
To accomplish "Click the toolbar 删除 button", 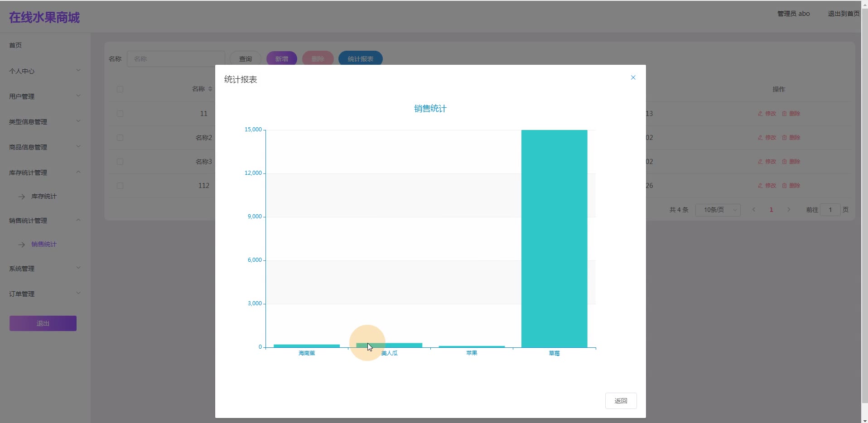I will click(318, 59).
